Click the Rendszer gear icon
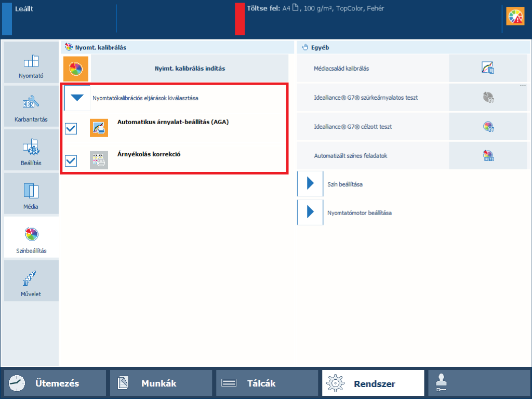The width and height of the screenshot is (532, 399). (x=335, y=383)
